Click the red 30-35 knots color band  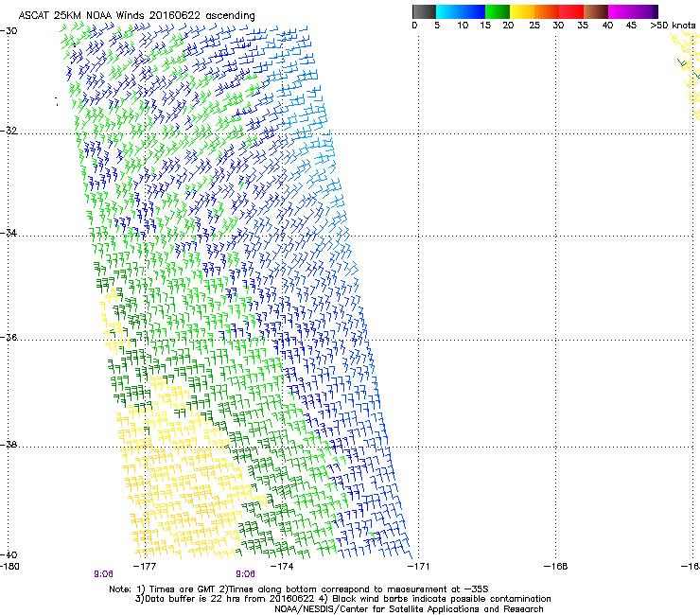click(571, 11)
